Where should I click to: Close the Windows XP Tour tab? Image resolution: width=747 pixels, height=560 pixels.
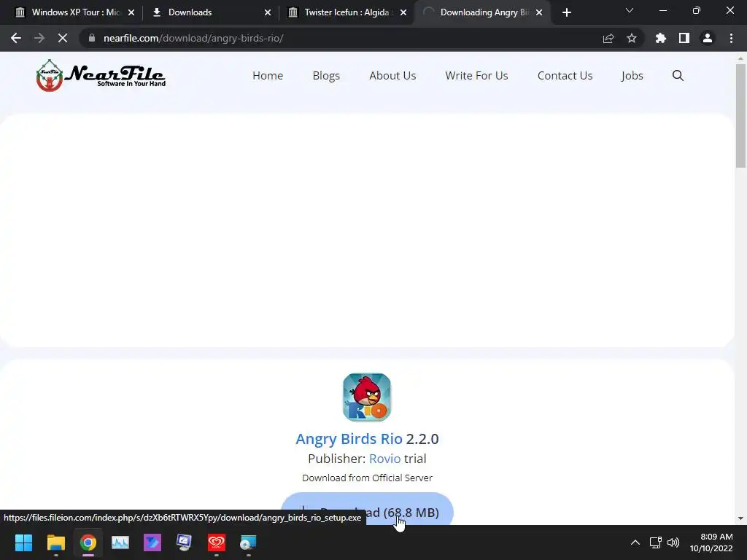pyautogui.click(x=131, y=12)
